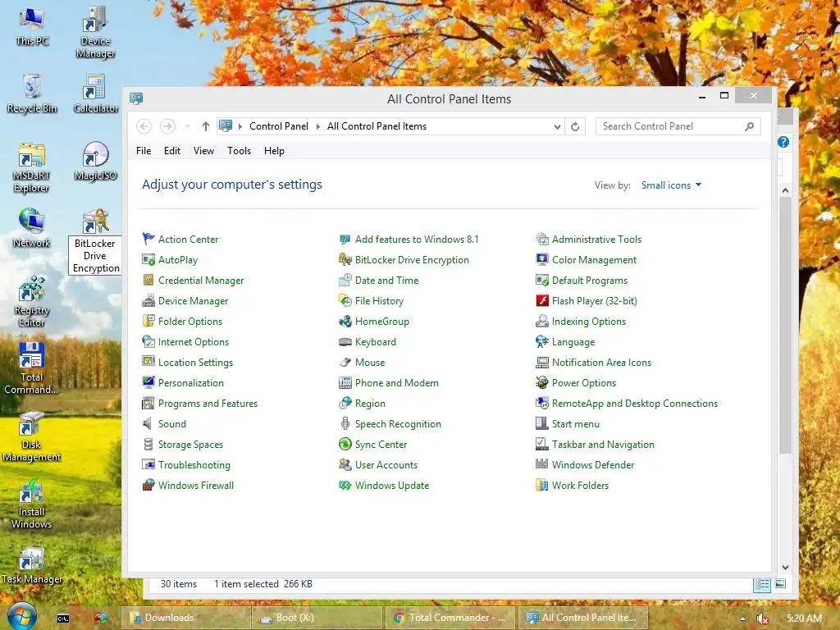Click the Folder Options icon

(148, 322)
